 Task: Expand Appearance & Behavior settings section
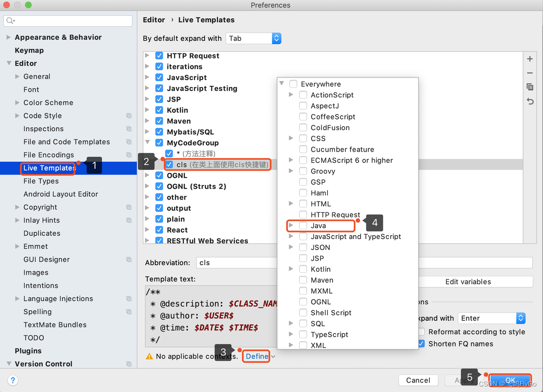coord(8,37)
